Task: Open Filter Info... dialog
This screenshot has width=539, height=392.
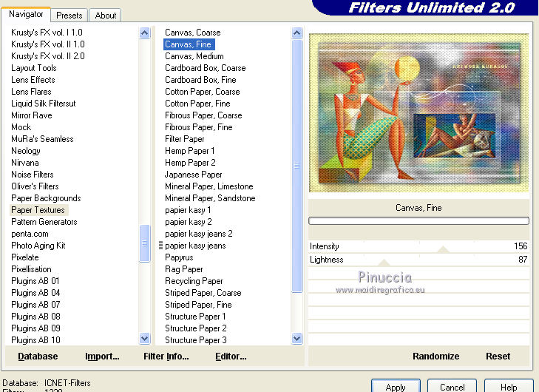Action: coord(166,356)
